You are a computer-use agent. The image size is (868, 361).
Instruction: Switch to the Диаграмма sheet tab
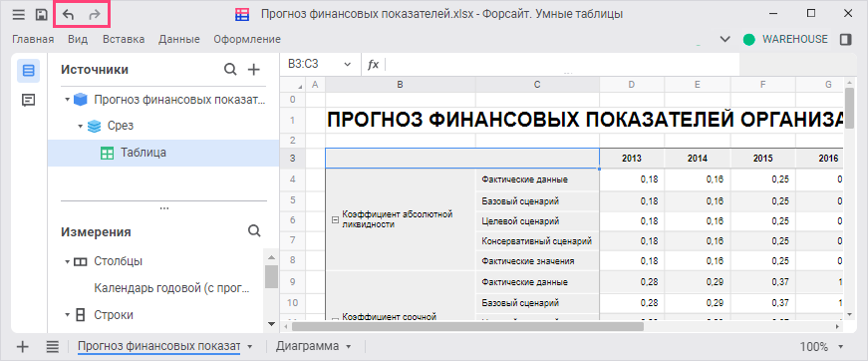[307, 347]
